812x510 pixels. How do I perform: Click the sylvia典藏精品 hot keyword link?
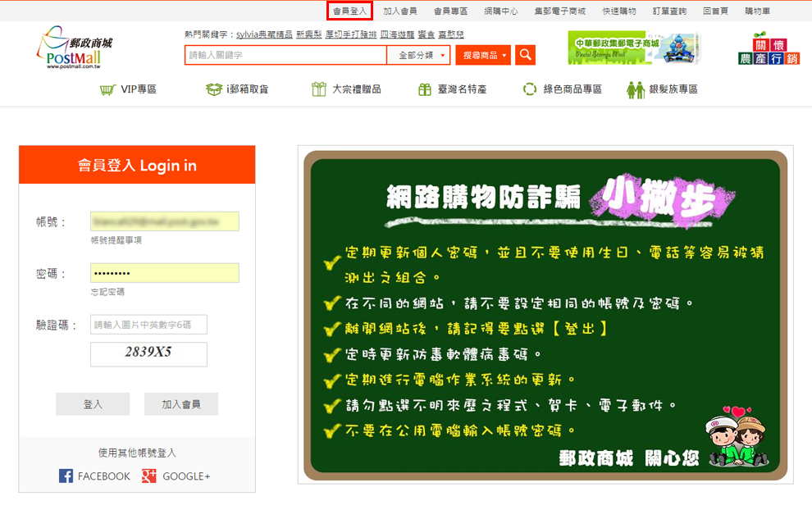pyautogui.click(x=264, y=34)
